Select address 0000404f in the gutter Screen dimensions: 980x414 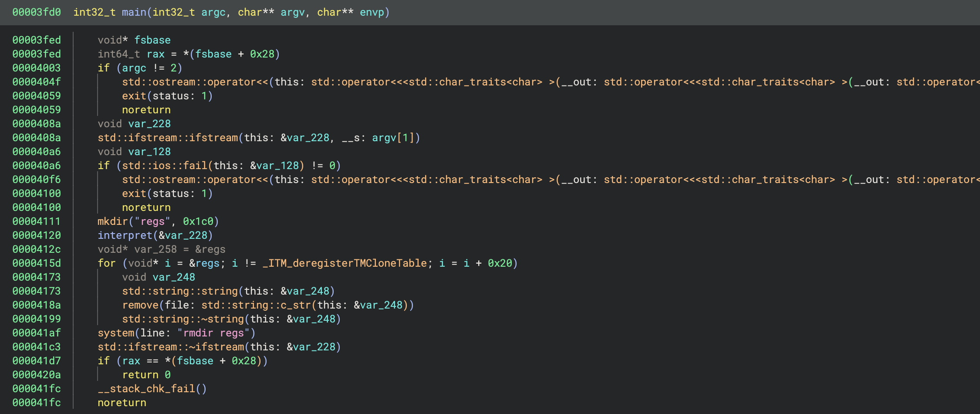(x=37, y=82)
